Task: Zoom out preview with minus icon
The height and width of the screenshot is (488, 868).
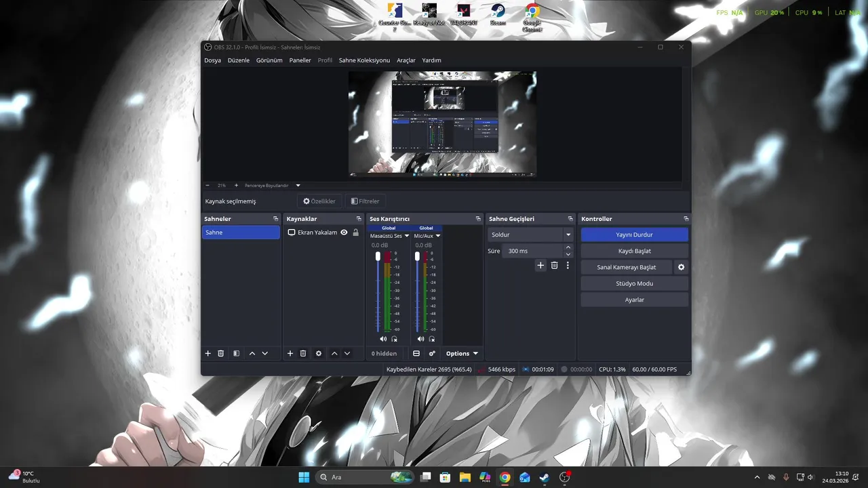Action: tap(208, 185)
